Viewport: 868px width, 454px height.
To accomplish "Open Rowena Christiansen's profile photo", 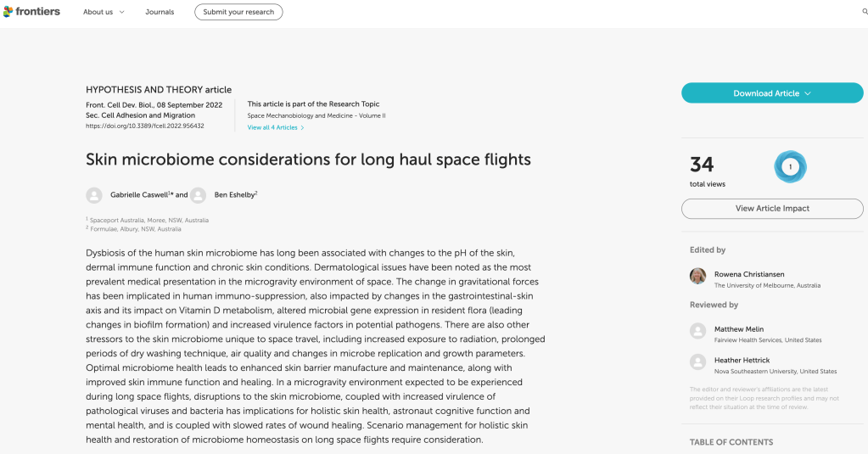I will [x=698, y=276].
